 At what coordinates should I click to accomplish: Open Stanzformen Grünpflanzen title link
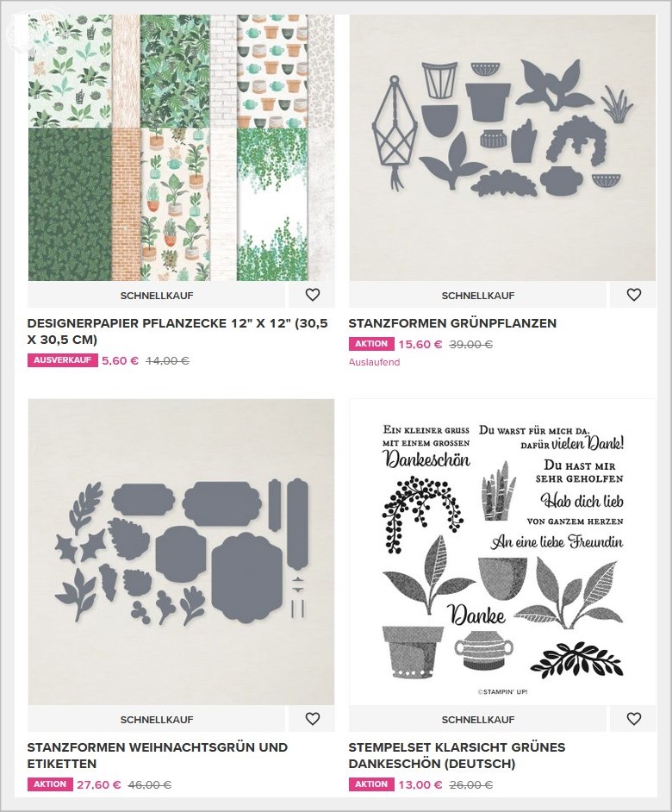click(452, 323)
